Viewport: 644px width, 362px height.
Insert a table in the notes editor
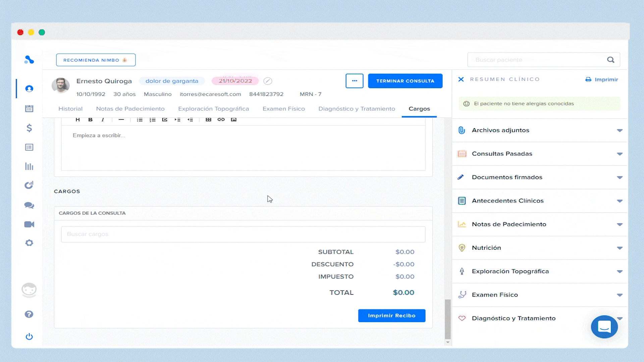208,120
